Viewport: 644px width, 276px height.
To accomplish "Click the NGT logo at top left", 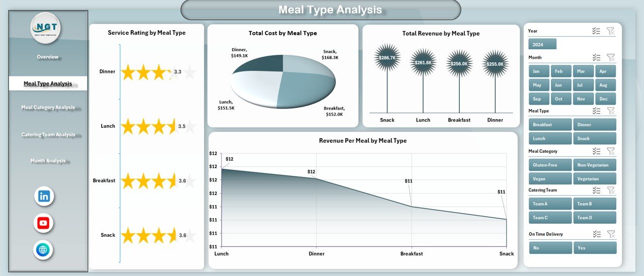I will pos(46,28).
